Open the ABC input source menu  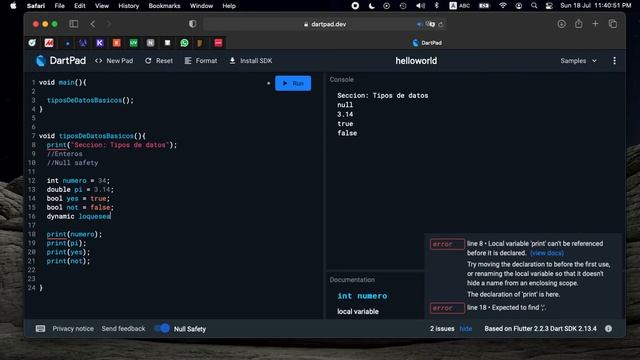point(460,6)
